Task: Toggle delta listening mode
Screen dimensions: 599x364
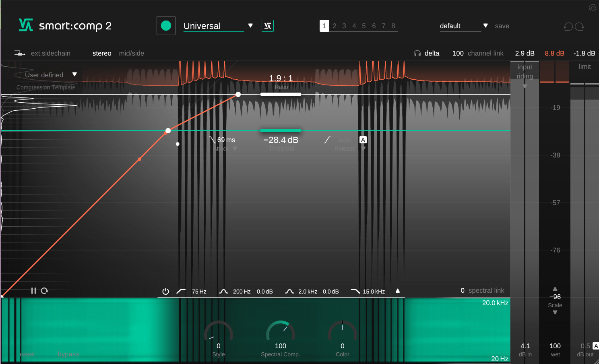Action: tap(432, 54)
